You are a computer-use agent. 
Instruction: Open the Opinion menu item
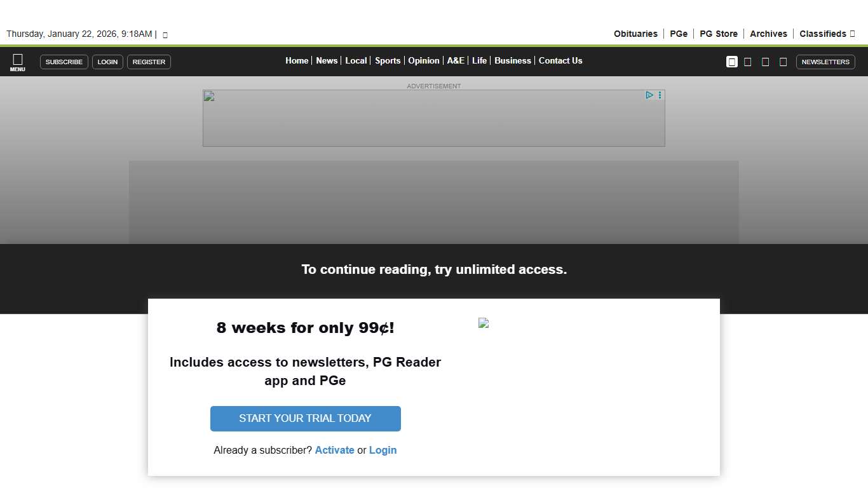(x=423, y=61)
